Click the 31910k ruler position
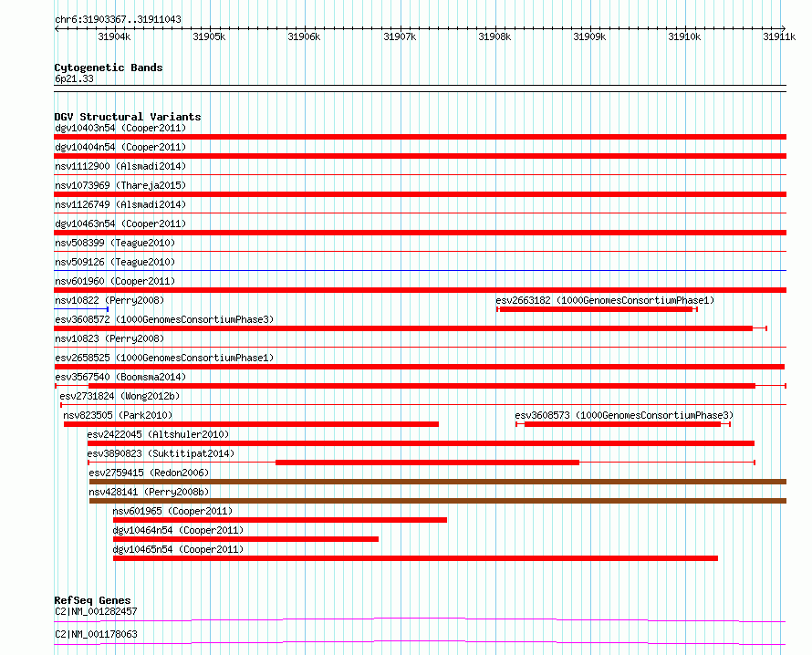 (684, 36)
